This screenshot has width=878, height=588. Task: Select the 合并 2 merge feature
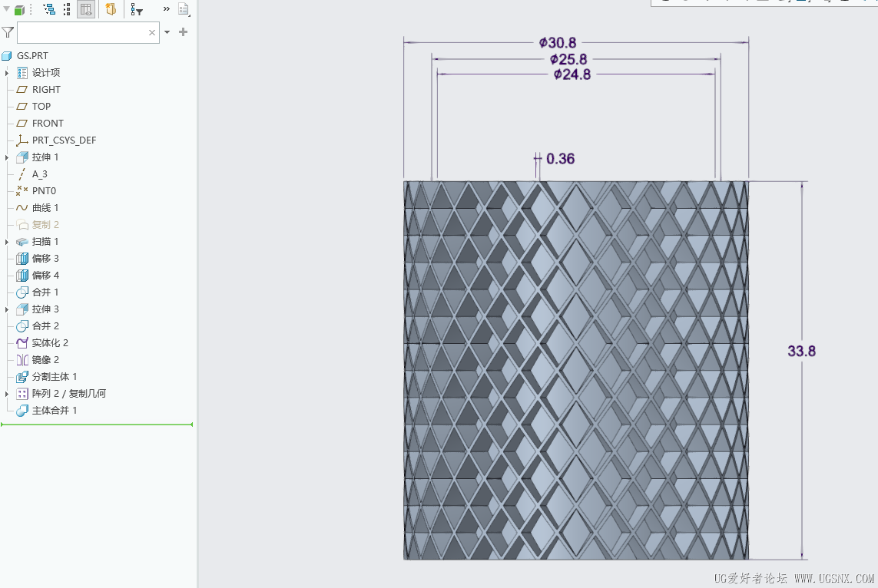click(38, 325)
